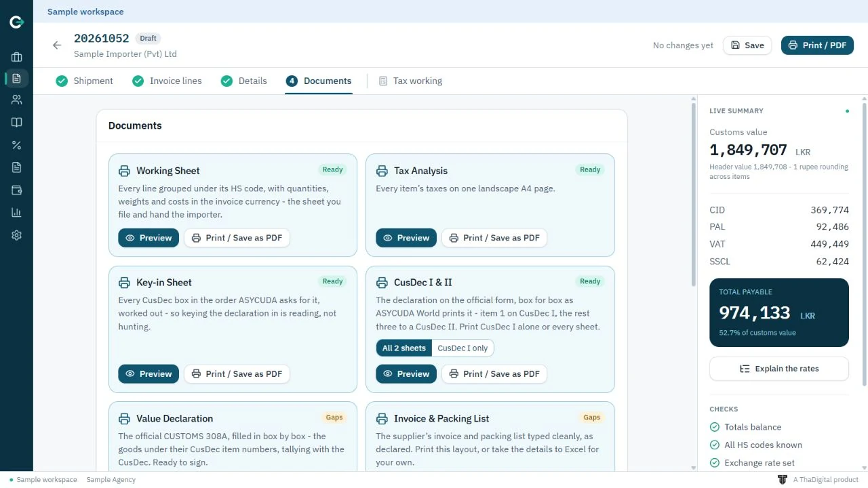Click printer icon on Invoice & Packing List card

click(382, 419)
